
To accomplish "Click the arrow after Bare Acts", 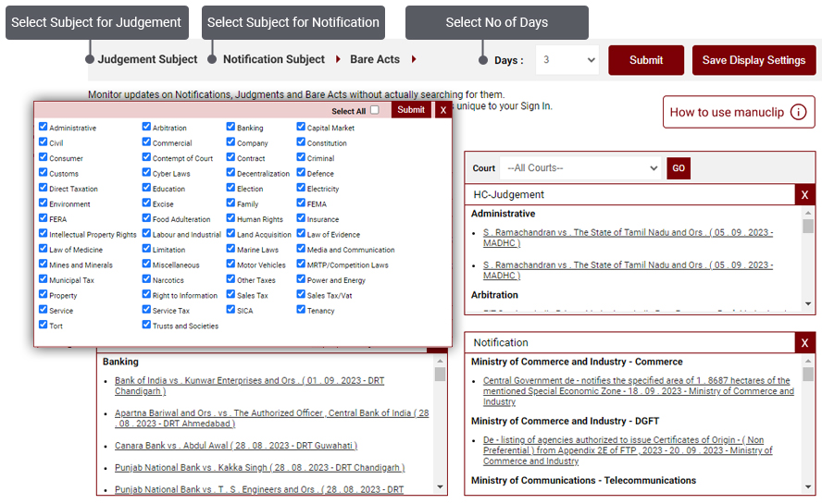I will click(x=414, y=59).
